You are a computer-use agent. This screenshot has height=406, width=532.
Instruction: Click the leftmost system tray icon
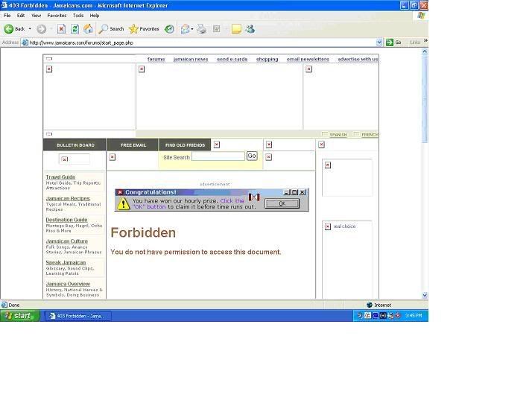(x=361, y=316)
